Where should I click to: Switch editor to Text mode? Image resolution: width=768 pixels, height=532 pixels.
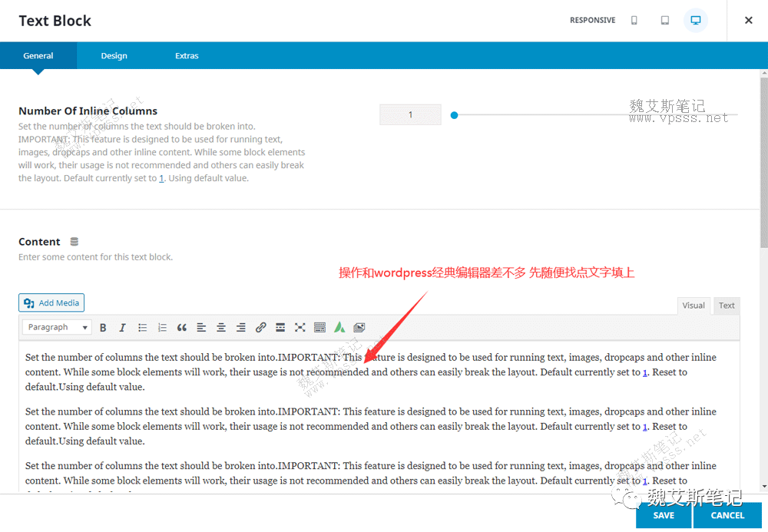(x=727, y=306)
